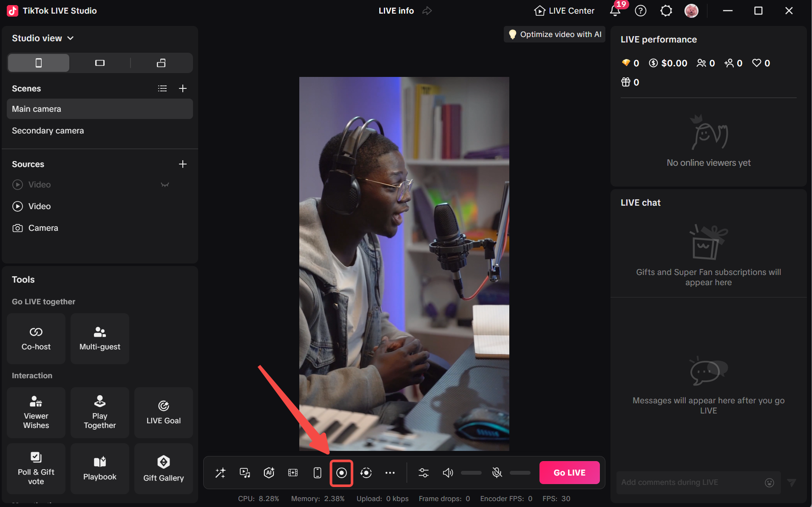Mute the microphone
The width and height of the screenshot is (812, 507).
[496, 473]
